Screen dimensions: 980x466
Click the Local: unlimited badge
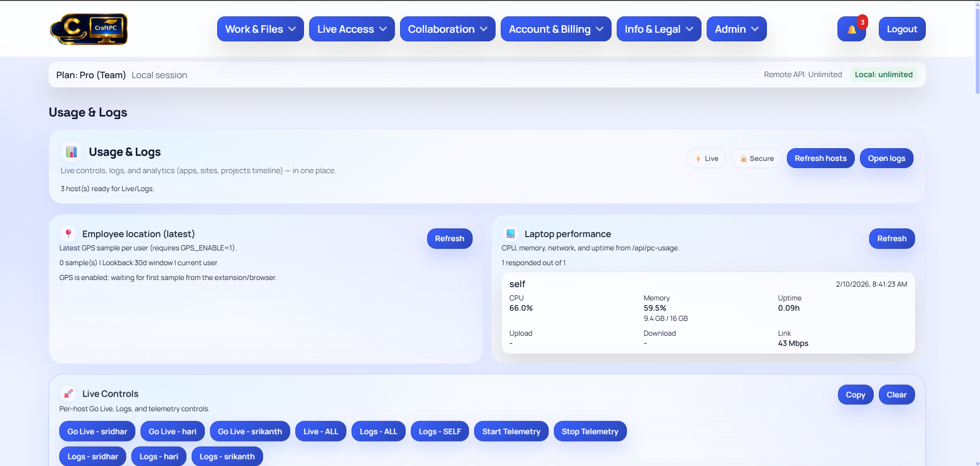(x=884, y=75)
